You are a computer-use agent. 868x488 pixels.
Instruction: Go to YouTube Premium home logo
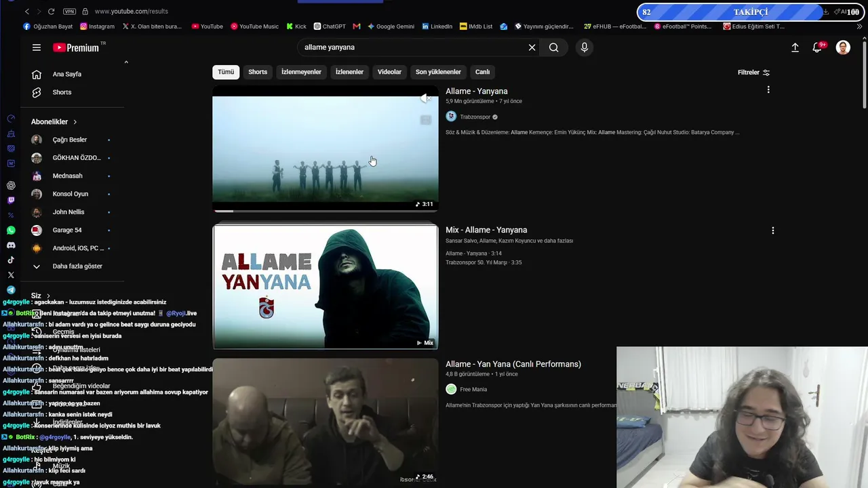pos(76,47)
